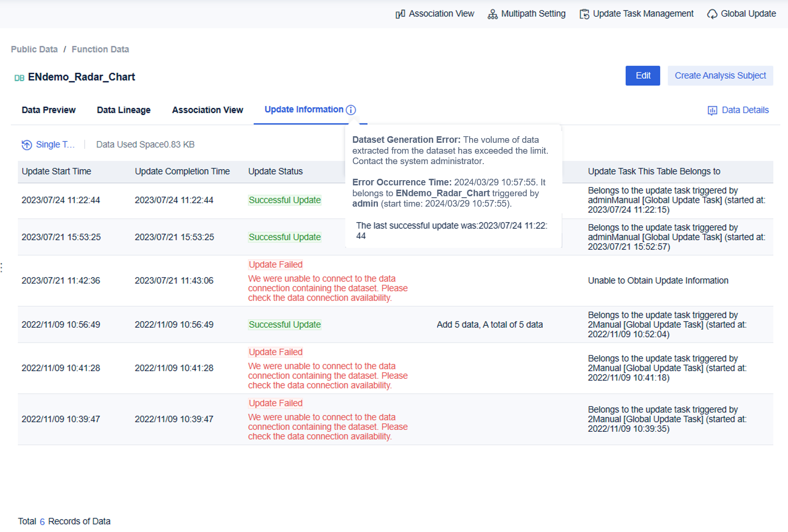Click the Successful Update badge from 2023/07/24

point(284,200)
